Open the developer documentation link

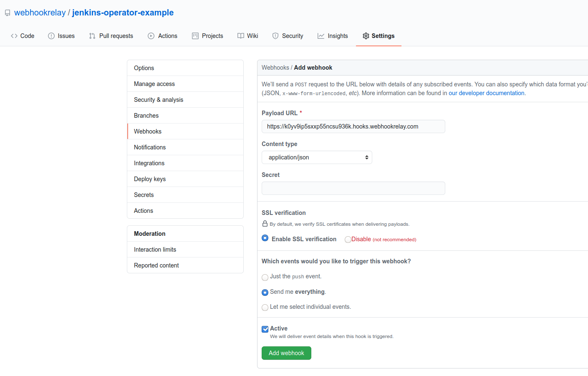coord(486,93)
